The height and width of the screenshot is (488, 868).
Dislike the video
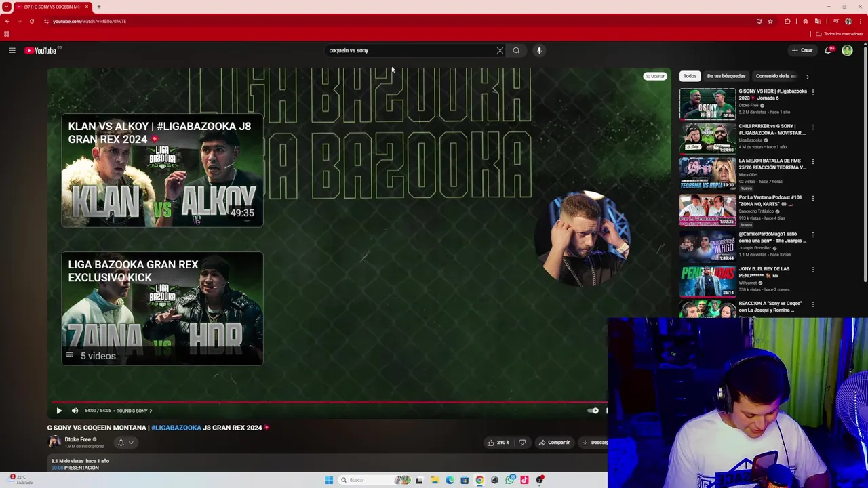pos(522,443)
